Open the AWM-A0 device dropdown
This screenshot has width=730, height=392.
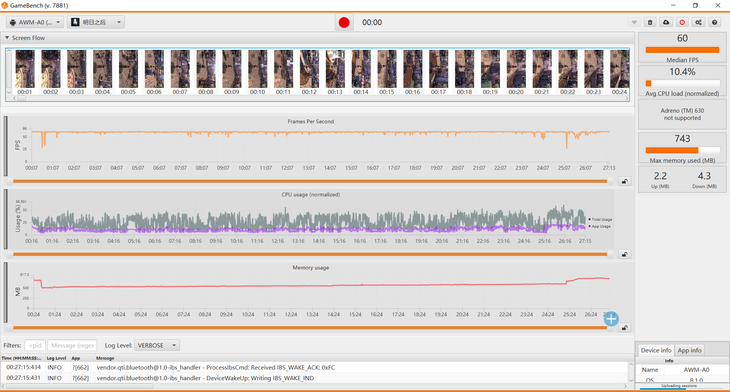[35, 22]
